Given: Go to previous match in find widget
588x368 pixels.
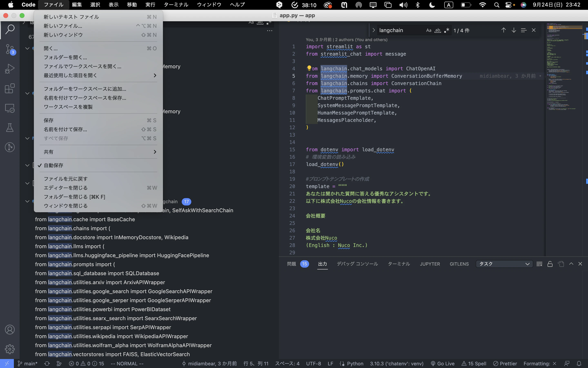Looking at the screenshot, I should click(x=503, y=30).
